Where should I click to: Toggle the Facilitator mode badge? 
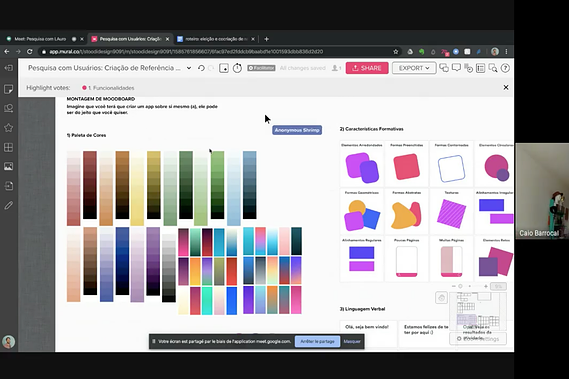tap(261, 68)
